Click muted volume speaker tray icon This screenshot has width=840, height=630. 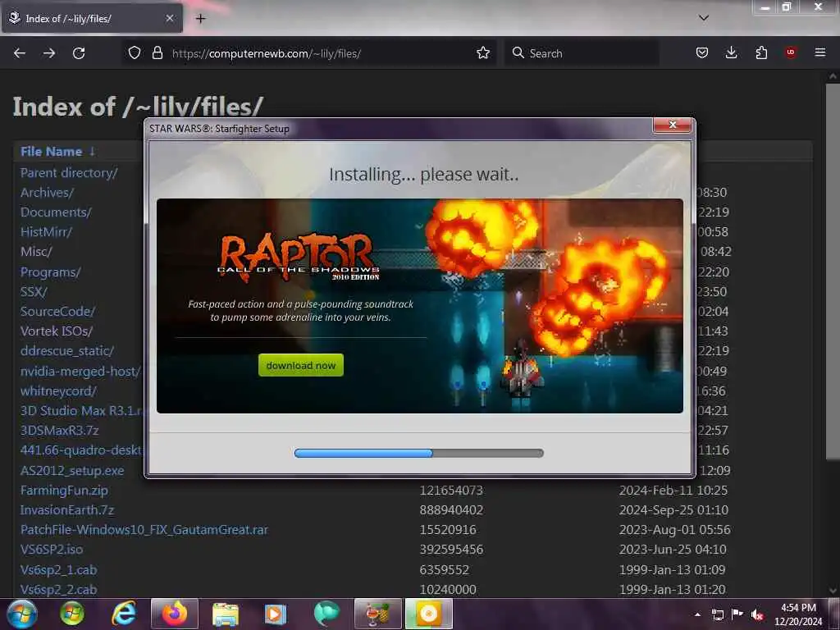[x=757, y=614]
